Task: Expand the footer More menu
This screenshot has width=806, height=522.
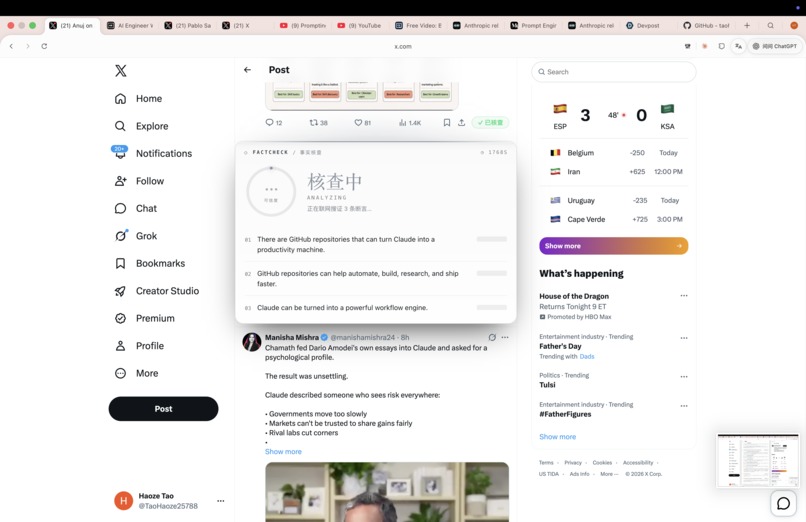Action: [609, 474]
